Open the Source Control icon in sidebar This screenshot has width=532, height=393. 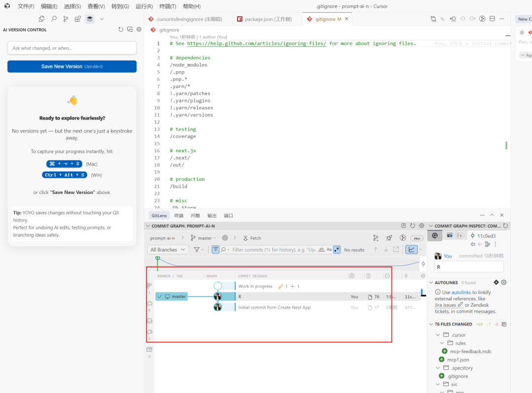coord(66,19)
